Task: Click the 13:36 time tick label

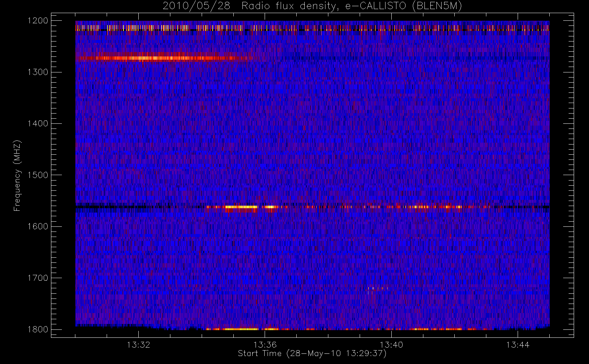Action: 265,345
